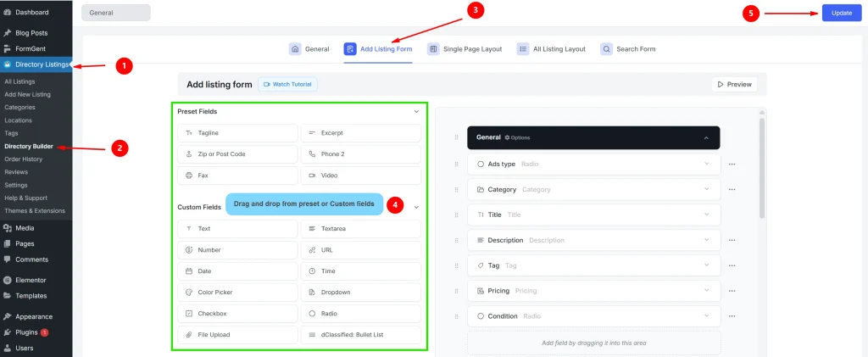Open three-dot menu for Tag field
868x357 pixels.
tap(732, 265)
